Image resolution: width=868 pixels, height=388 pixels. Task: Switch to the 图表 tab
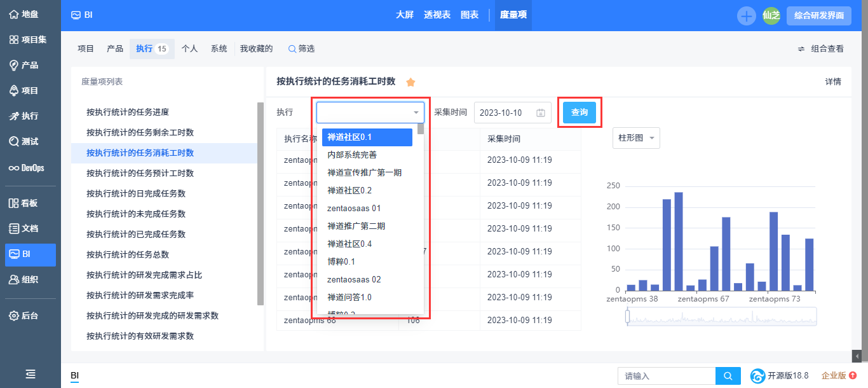coord(470,15)
